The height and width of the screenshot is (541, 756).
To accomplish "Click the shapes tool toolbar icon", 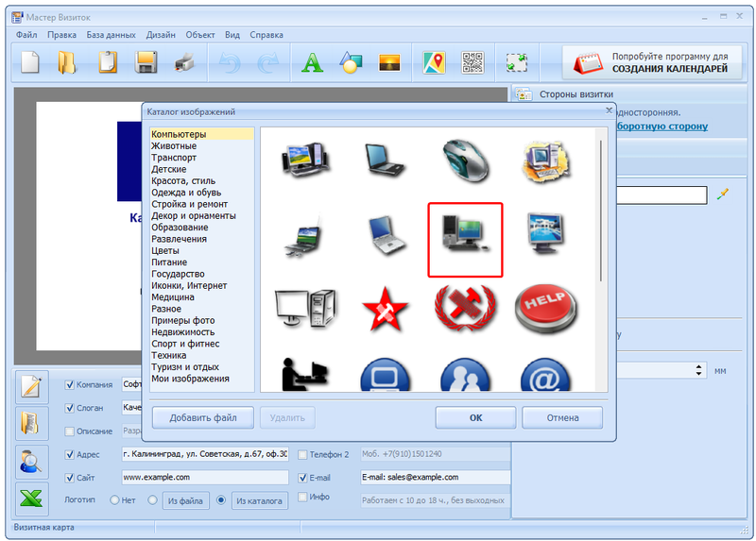I will 351,63.
